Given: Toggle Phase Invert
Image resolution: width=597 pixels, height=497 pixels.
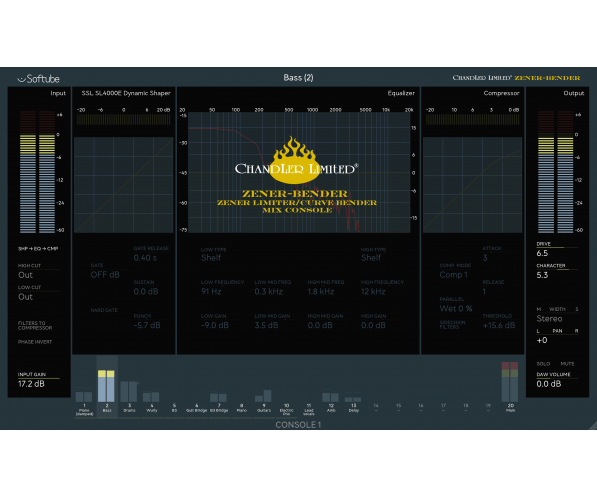Looking at the screenshot, I should (x=35, y=342).
